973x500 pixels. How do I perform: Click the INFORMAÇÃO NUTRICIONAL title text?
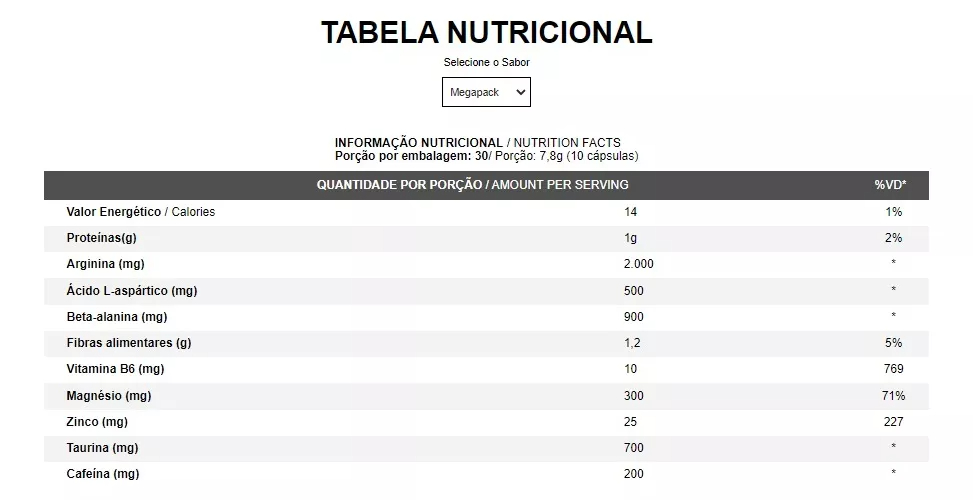tap(418, 143)
